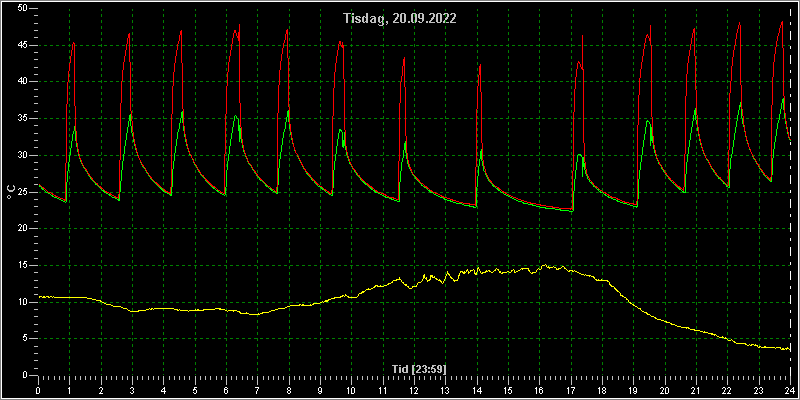Click the °C axis unit label

pos(11,192)
